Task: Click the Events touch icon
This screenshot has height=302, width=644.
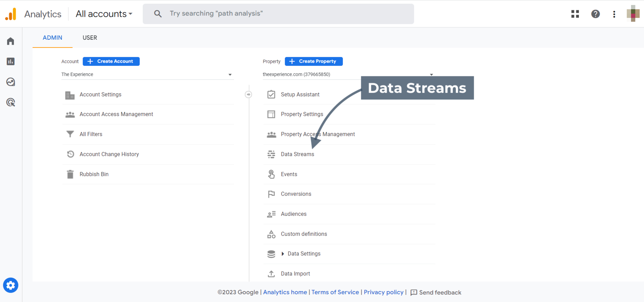Action: (x=271, y=174)
